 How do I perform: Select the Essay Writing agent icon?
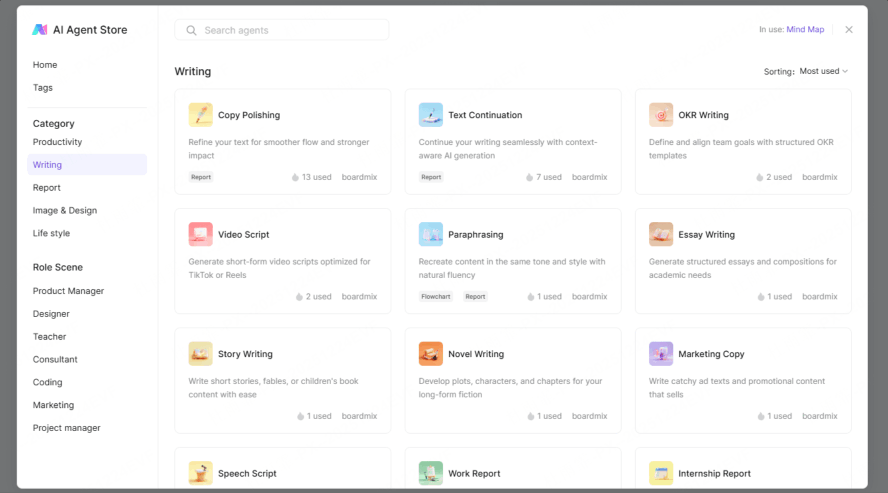(660, 234)
